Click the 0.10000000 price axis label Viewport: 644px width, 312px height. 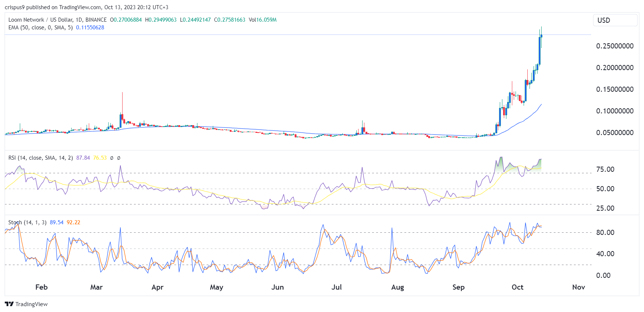pyautogui.click(x=615, y=111)
